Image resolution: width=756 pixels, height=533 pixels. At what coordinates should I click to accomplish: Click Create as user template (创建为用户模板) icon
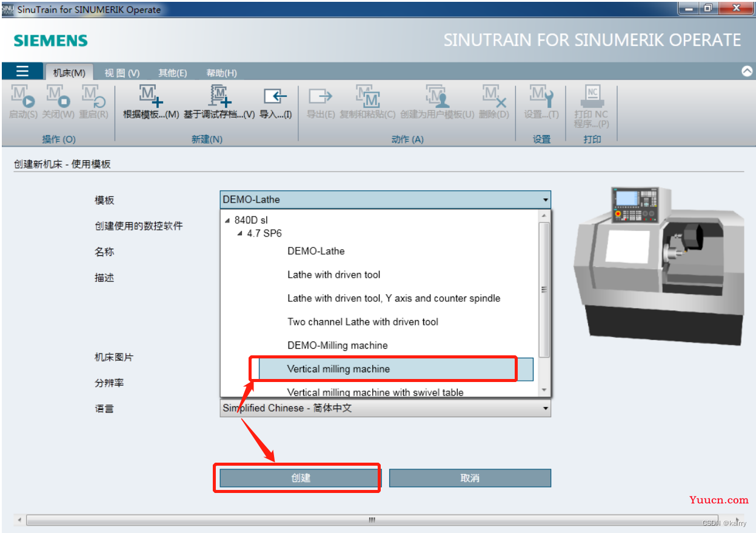pyautogui.click(x=437, y=96)
